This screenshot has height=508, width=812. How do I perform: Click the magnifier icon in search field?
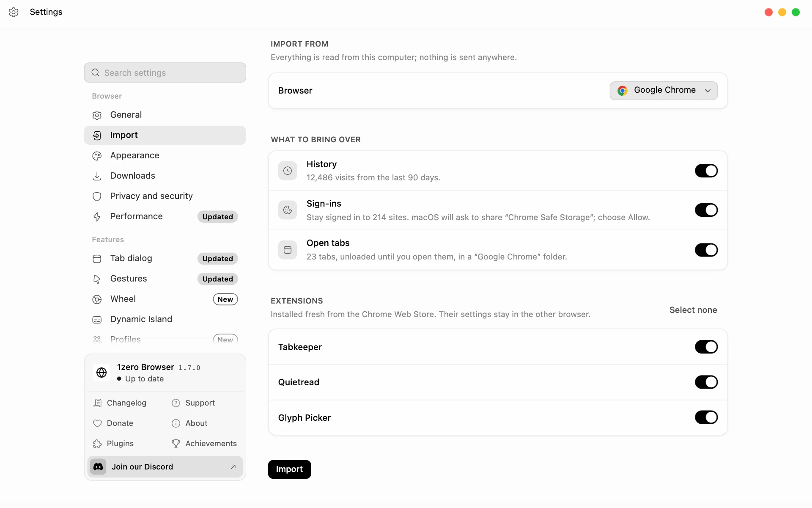tap(96, 73)
